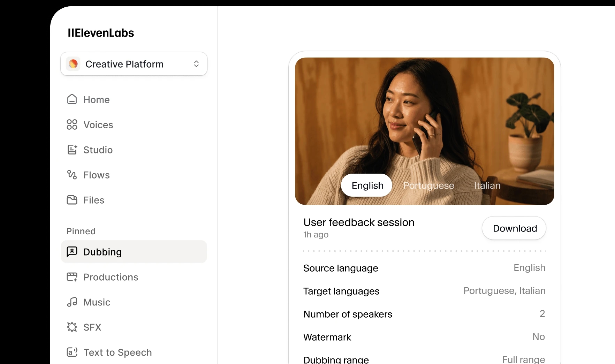
Task: Open Voices in the sidebar
Action: pos(134,125)
